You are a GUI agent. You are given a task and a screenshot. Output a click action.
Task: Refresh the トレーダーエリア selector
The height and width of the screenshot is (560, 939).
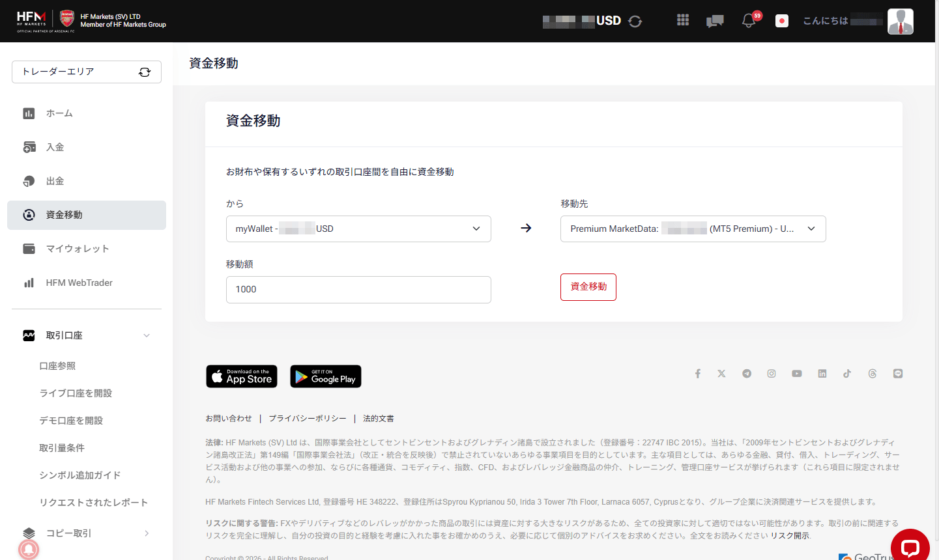coord(145,72)
